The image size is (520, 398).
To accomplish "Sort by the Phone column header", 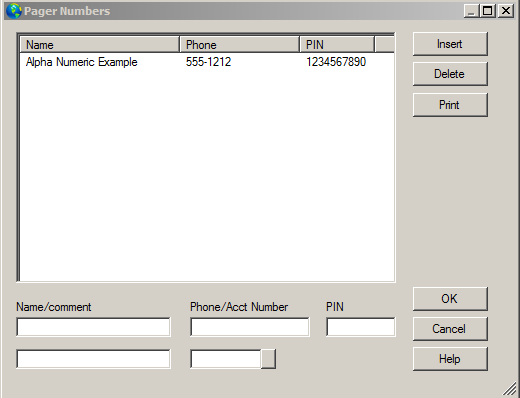I will 240,45.
